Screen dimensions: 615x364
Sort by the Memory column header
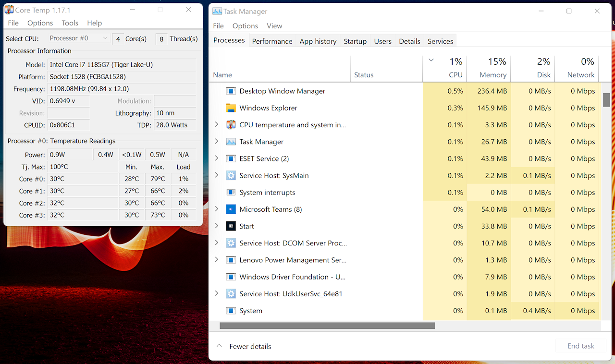pos(488,69)
